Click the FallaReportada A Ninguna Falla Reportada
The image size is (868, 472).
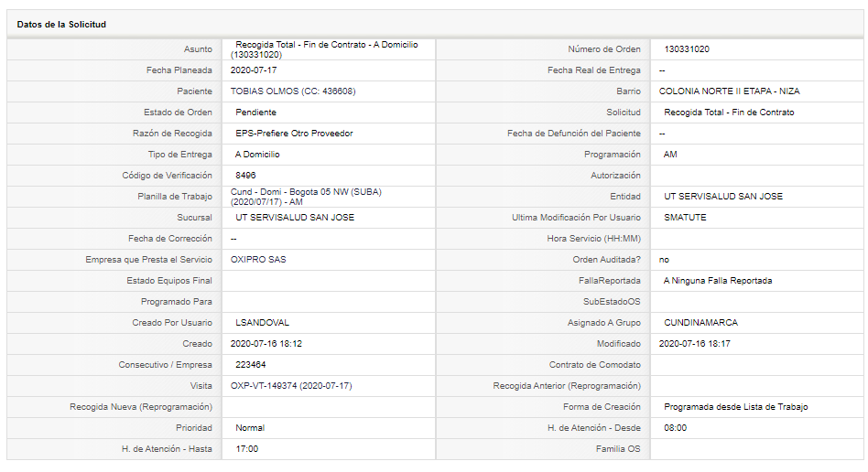pos(718,281)
